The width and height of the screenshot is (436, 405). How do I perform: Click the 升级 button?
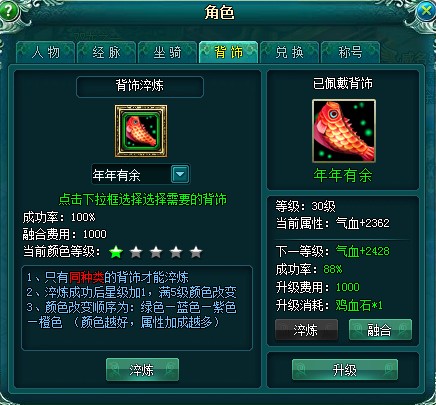coord(345,370)
